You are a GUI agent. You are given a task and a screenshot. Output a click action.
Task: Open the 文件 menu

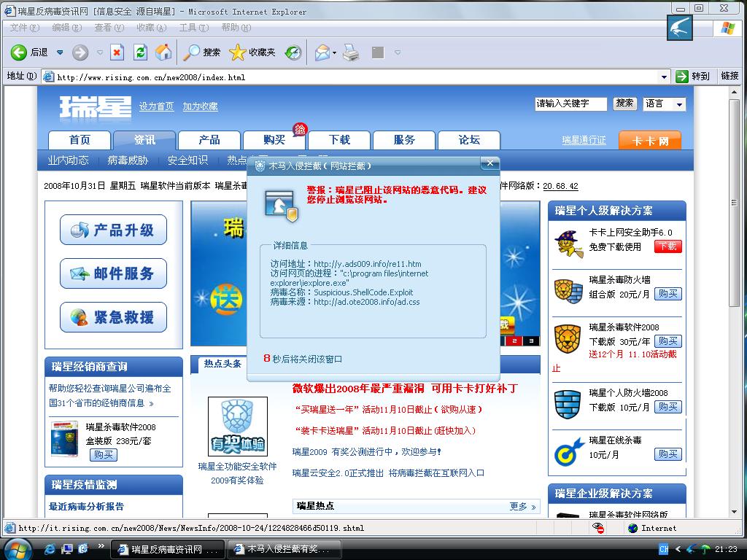(25, 28)
